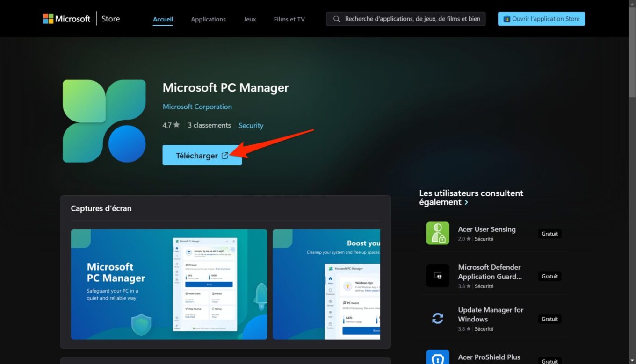Click Gratuit for Microsoft Defender Application Guard
This screenshot has height=364, width=636.
coord(550,276)
